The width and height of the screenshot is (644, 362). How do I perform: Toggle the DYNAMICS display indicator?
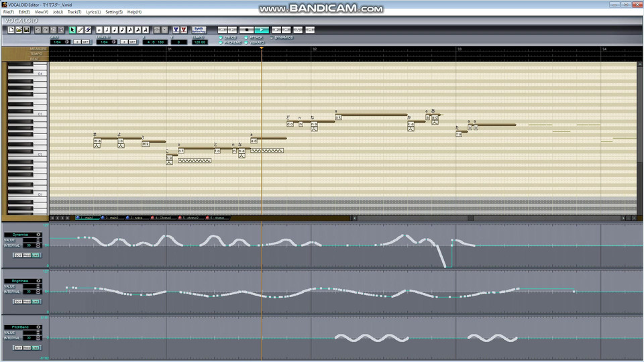point(272,38)
